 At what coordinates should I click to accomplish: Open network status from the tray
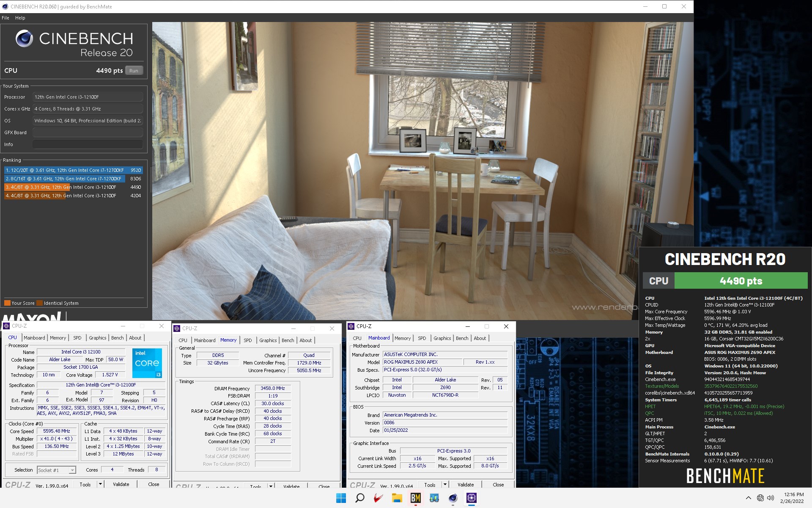[x=760, y=498]
